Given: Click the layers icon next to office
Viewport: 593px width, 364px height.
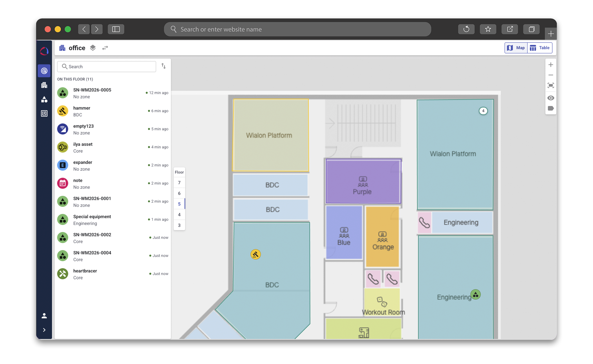Looking at the screenshot, I should 93,48.
